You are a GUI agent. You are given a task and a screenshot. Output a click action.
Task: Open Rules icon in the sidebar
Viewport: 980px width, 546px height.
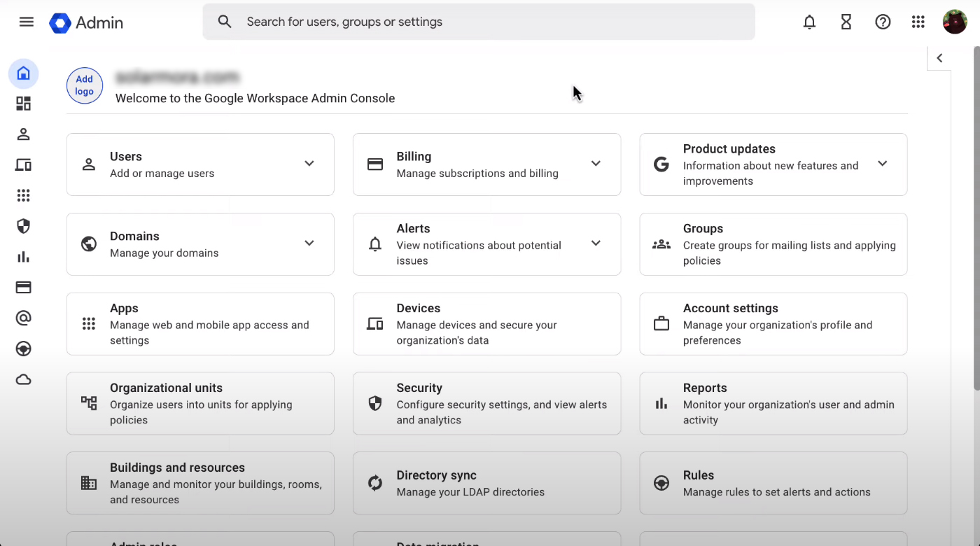pos(24,349)
